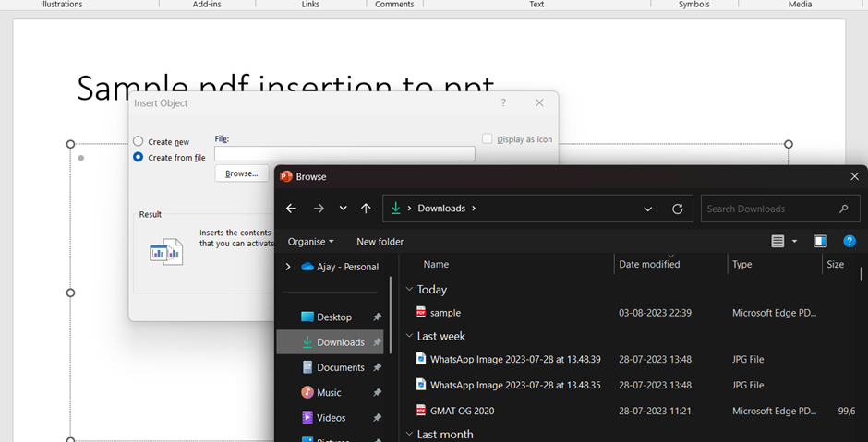This screenshot has width=868, height=442.
Task: Click the Insert Object help question mark
Action: coord(503,103)
